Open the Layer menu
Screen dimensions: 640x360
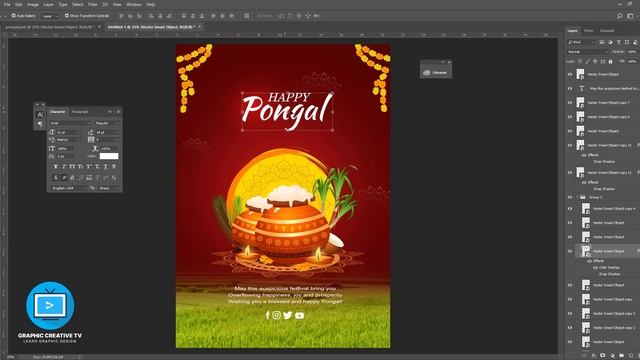tap(49, 4)
